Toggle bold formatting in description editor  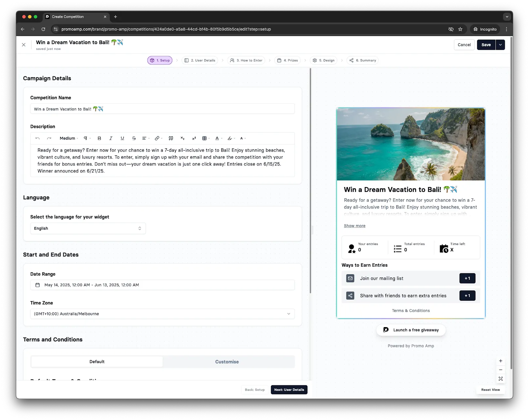99,138
